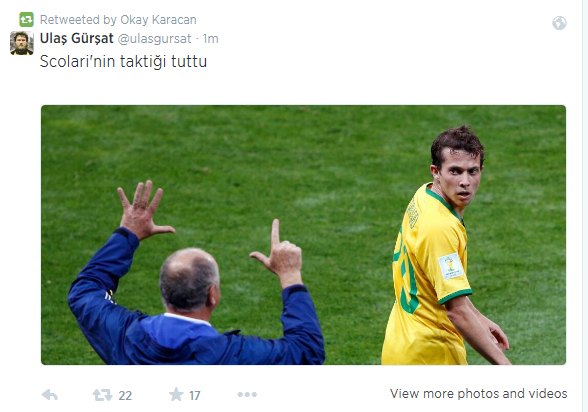
Task: Click the Retweeted by label text
Action: [x=78, y=19]
